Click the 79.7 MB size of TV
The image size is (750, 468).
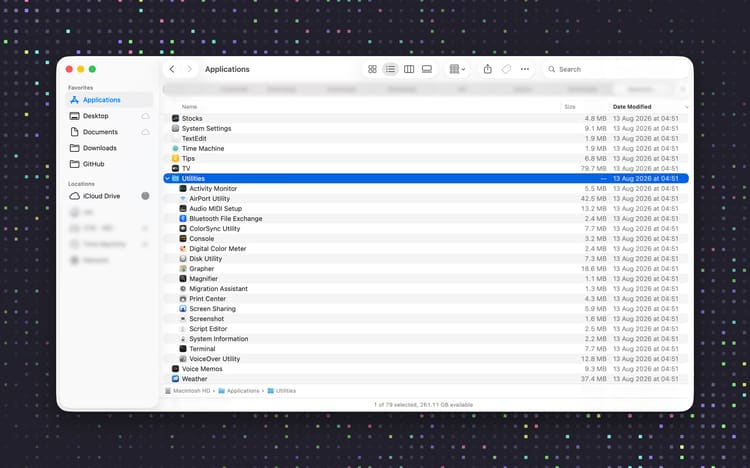(x=594, y=168)
